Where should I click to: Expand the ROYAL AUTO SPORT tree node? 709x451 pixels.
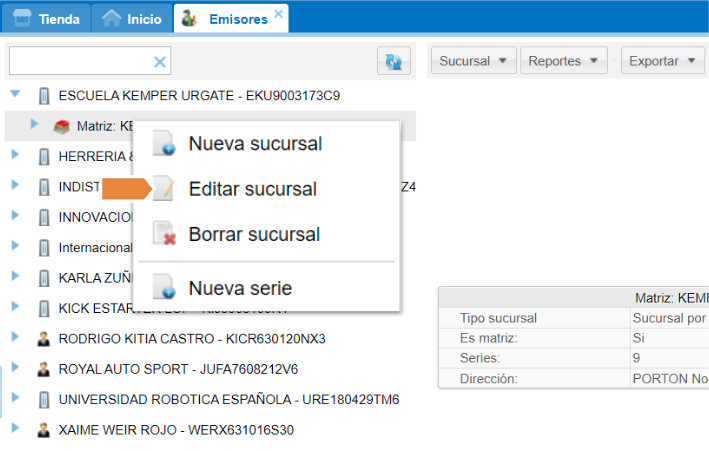(15, 368)
